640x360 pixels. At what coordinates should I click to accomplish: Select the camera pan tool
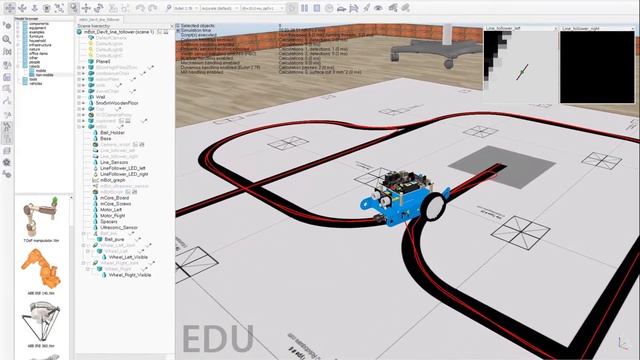point(10,8)
